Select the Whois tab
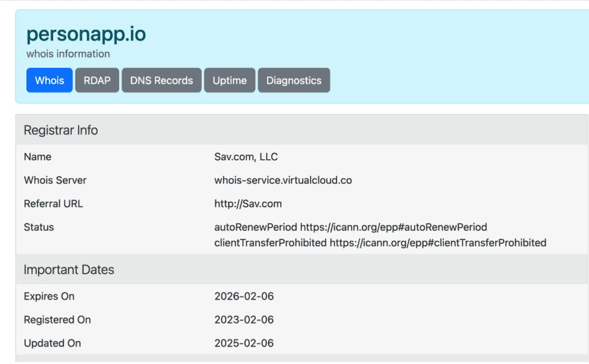Image resolution: width=589 pixels, height=364 pixels. click(x=49, y=81)
